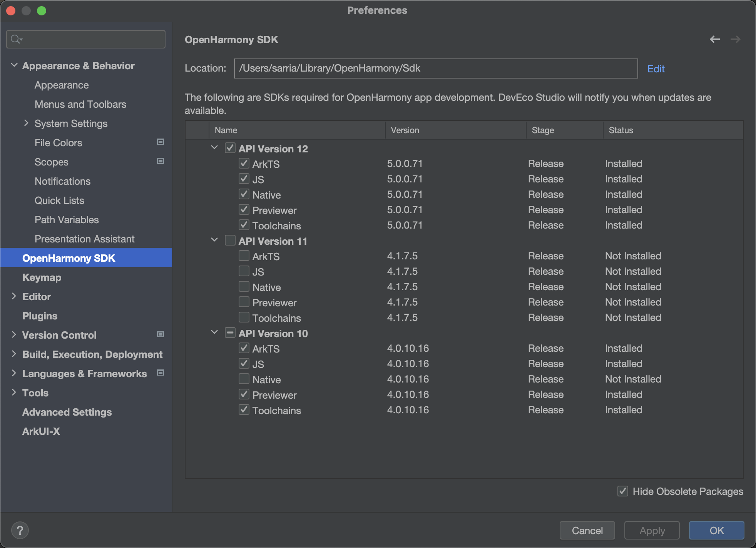Uncheck the Previewer 4.0.10.16 checkbox

(244, 394)
